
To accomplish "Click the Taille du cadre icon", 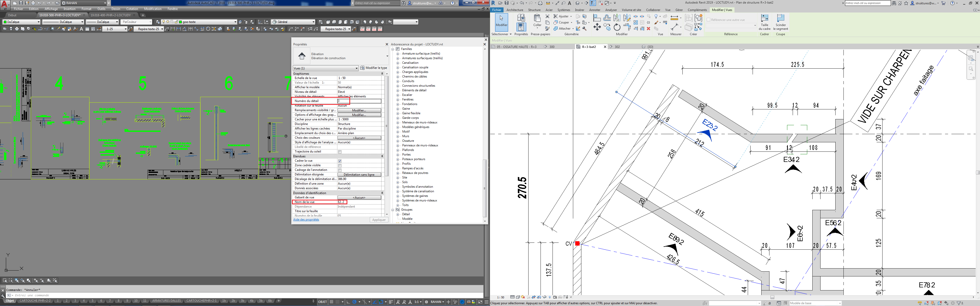I will point(764,18).
